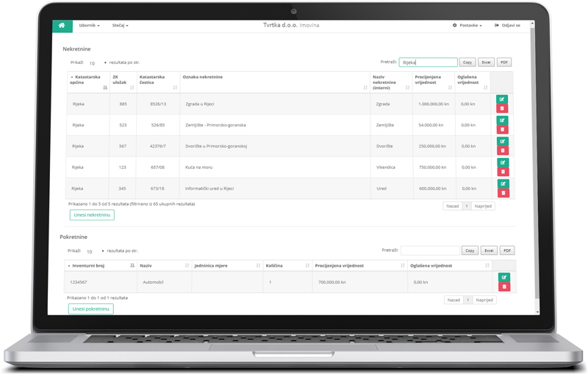Open the Izbornik dropdown menu
Image resolution: width=588 pixels, height=374 pixels.
tap(89, 26)
